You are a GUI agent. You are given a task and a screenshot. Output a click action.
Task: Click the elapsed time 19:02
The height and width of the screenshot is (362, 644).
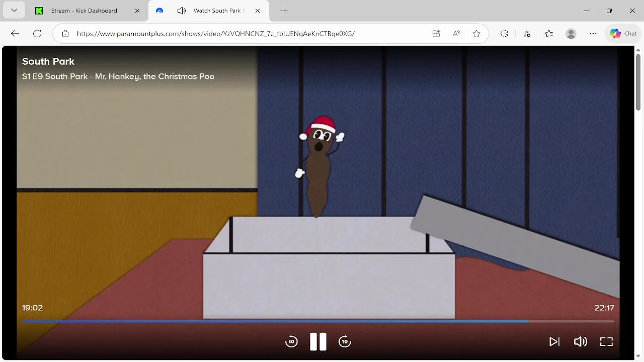[32, 308]
